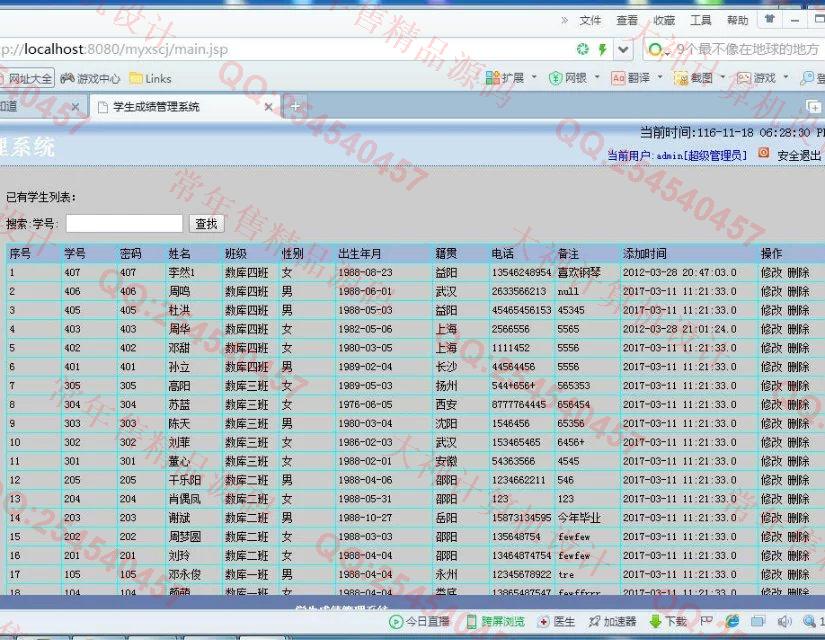Expand the 截图 dropdown arrow

point(722,77)
